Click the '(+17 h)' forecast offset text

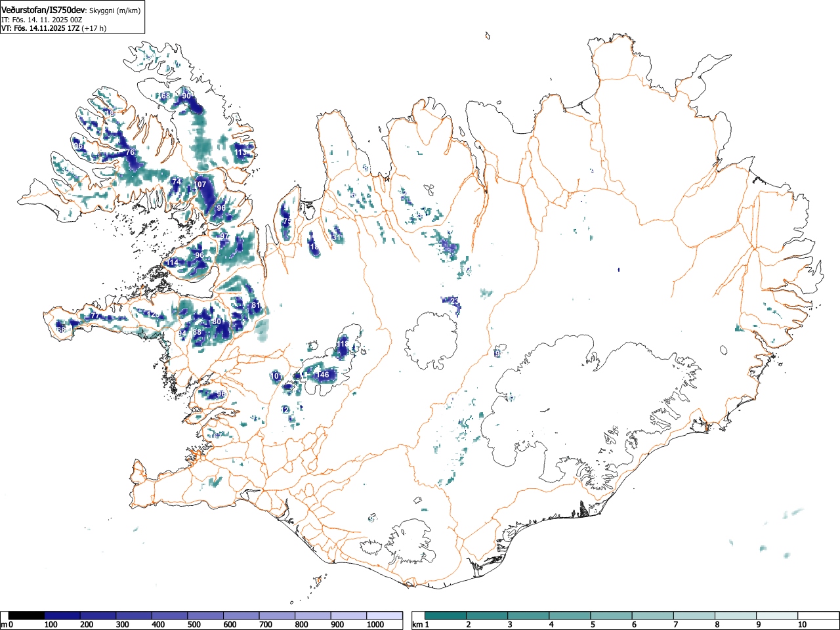tap(94, 28)
